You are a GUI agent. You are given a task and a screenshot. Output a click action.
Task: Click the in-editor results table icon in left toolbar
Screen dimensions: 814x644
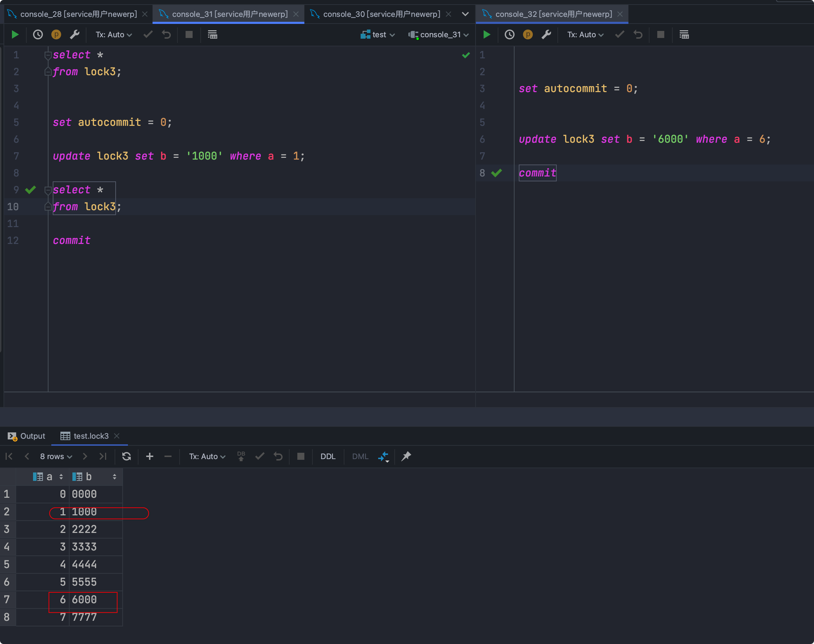coord(212,35)
